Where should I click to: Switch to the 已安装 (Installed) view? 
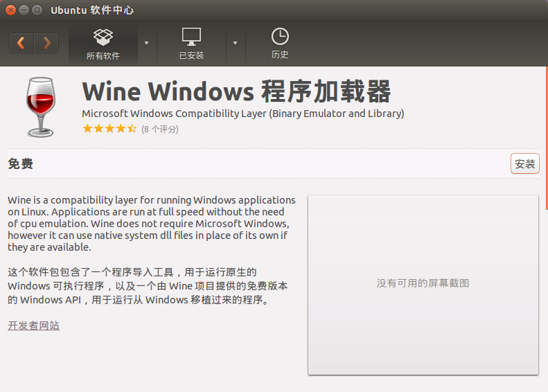(x=191, y=44)
